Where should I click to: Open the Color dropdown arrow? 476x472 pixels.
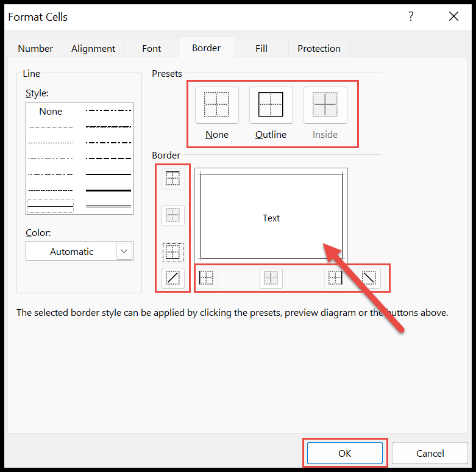tap(124, 251)
